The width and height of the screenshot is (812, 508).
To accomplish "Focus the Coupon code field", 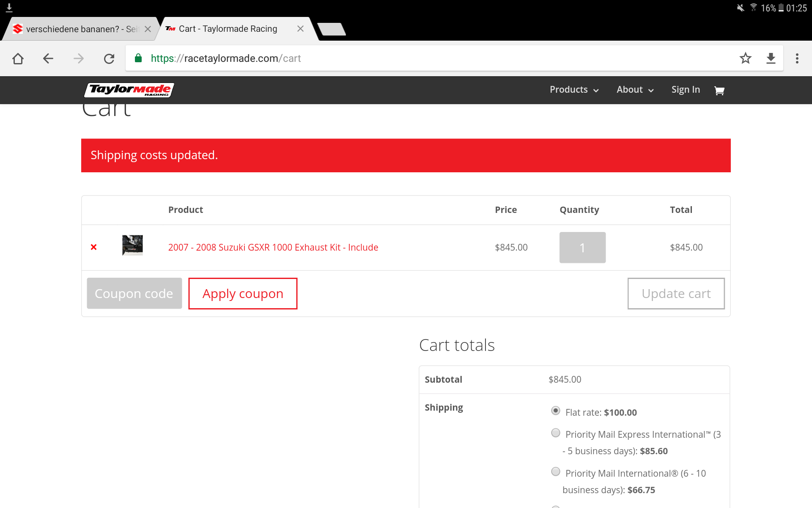I will click(134, 293).
